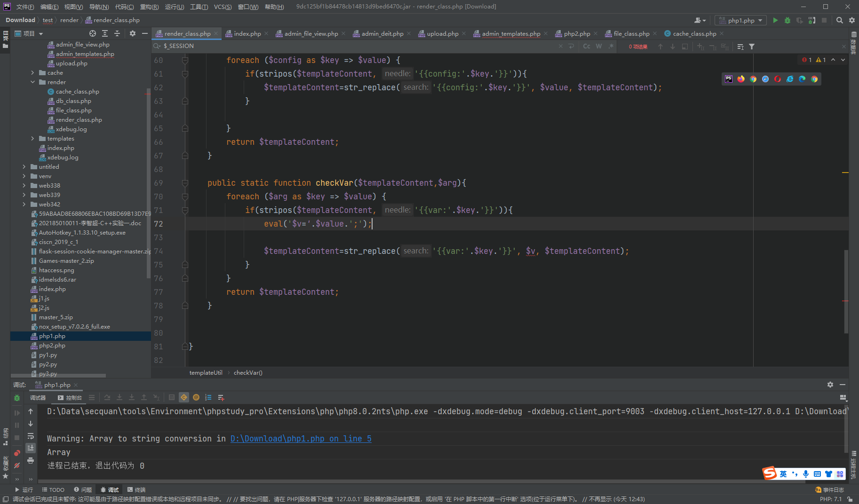Viewport: 859px width, 504px height.
Task: Open in Safari browser icon
Action: click(765, 79)
